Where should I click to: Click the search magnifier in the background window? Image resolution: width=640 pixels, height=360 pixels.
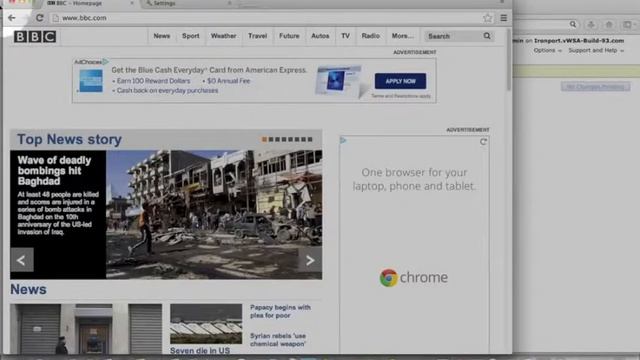573,24
